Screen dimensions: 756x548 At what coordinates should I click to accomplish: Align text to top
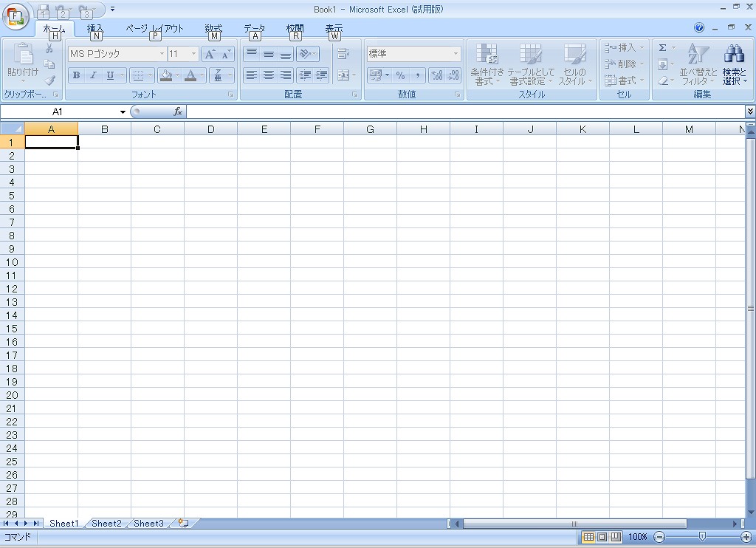coord(252,54)
